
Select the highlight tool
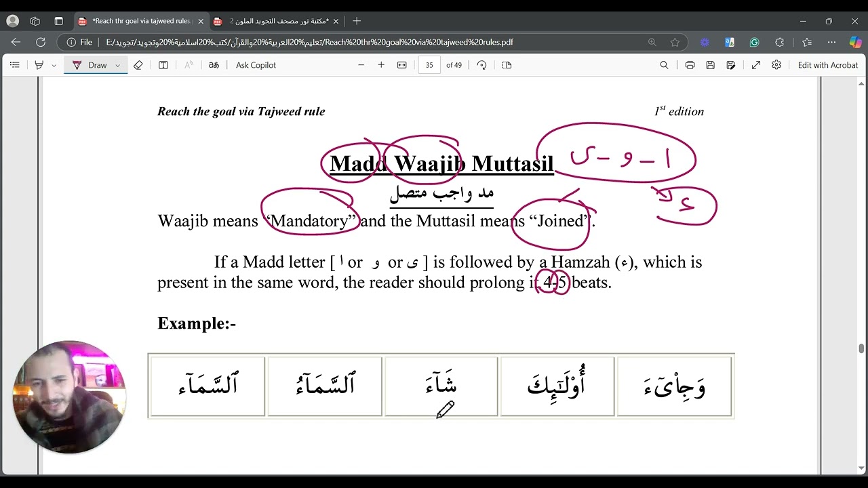[39, 65]
